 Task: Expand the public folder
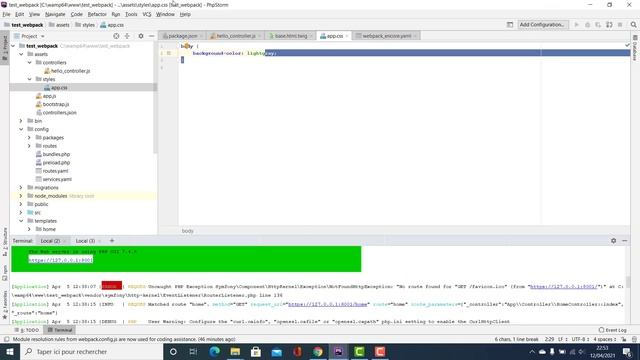[21, 204]
